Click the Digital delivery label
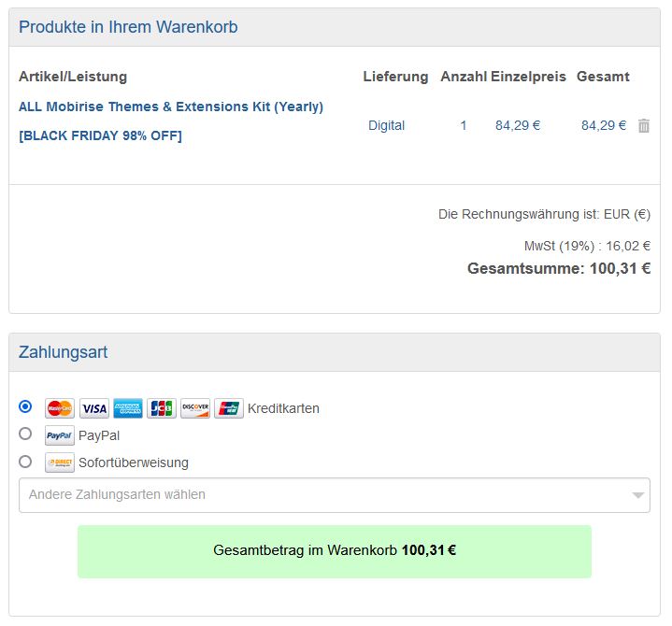Viewport: 672px width, 626px height. pyautogui.click(x=386, y=125)
